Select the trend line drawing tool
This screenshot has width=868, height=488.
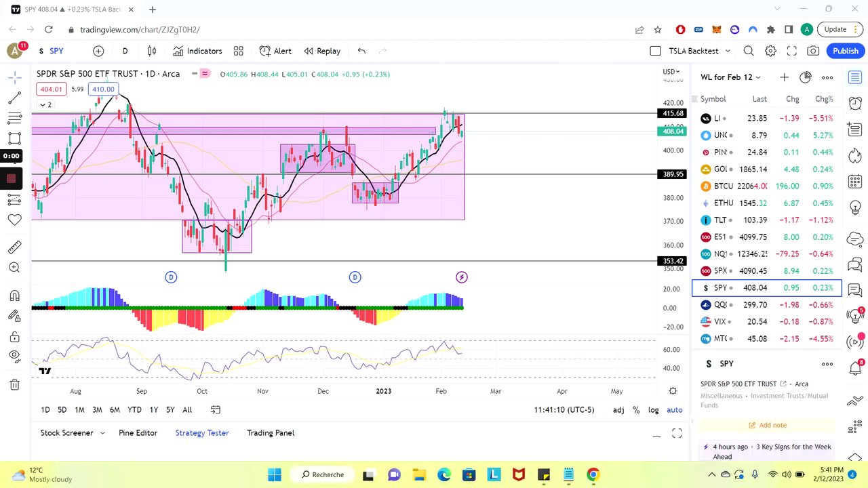pyautogui.click(x=14, y=98)
